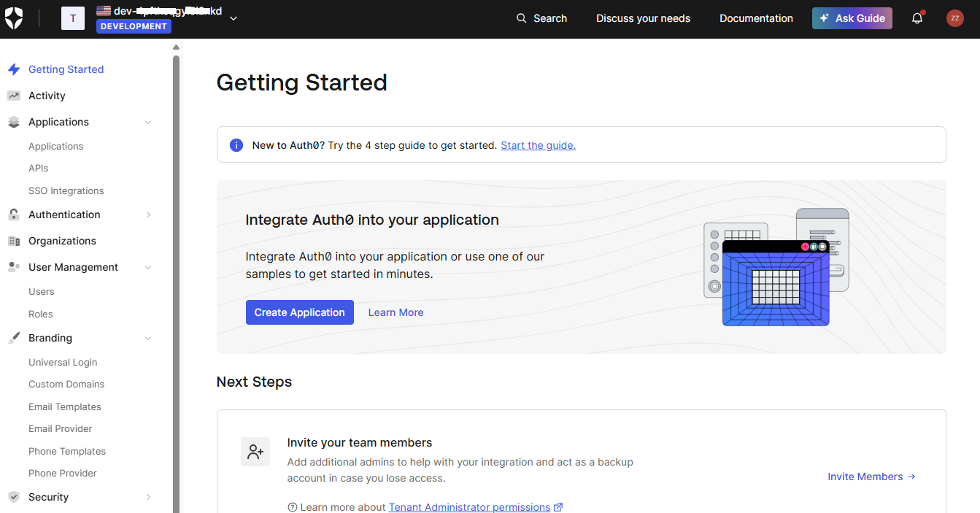This screenshot has height=513, width=980.
Task: Click the Ask Guide button
Action: click(852, 18)
